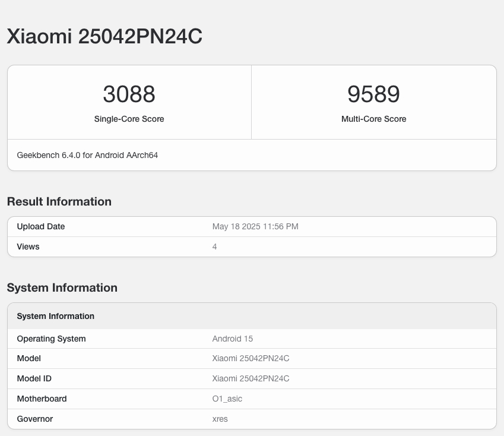Click the Result Information heading

pyautogui.click(x=59, y=201)
